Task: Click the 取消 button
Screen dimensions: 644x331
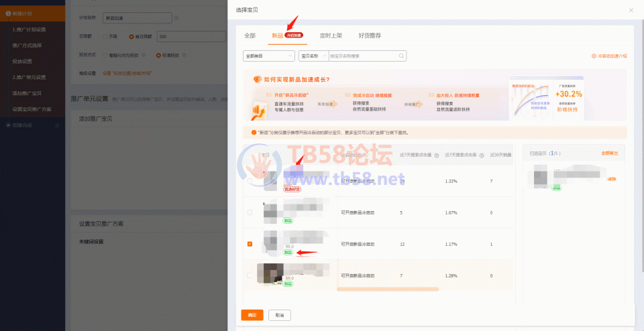Action: click(279, 314)
